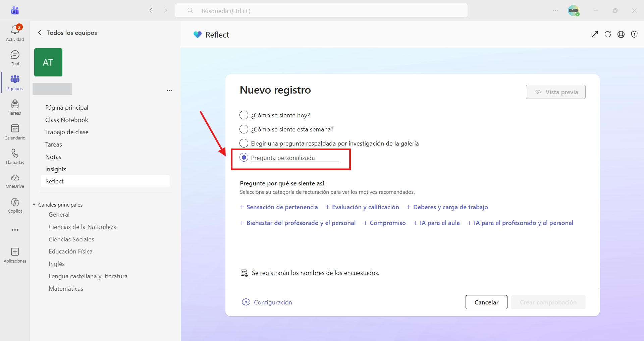Expand Evaluación y calificación category

tap(362, 207)
